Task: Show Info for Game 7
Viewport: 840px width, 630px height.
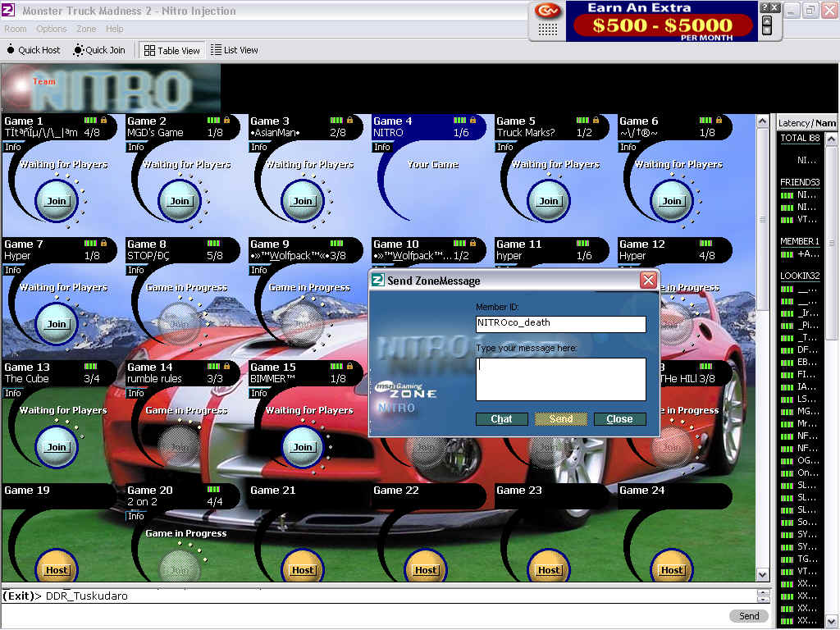Action: (13, 271)
